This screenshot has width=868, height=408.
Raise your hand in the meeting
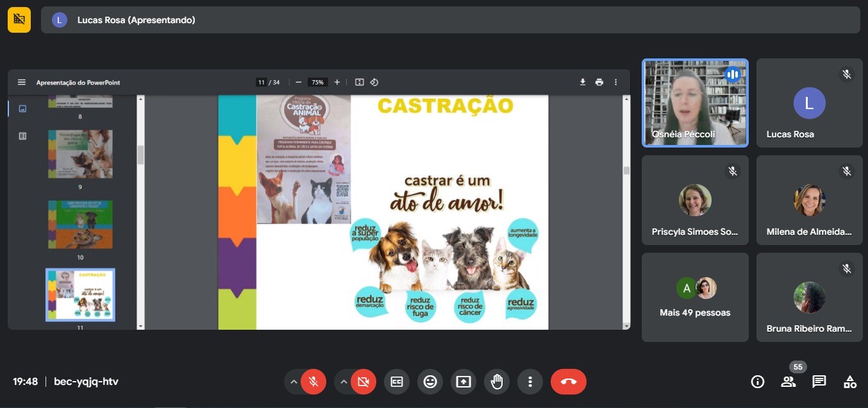click(x=497, y=382)
